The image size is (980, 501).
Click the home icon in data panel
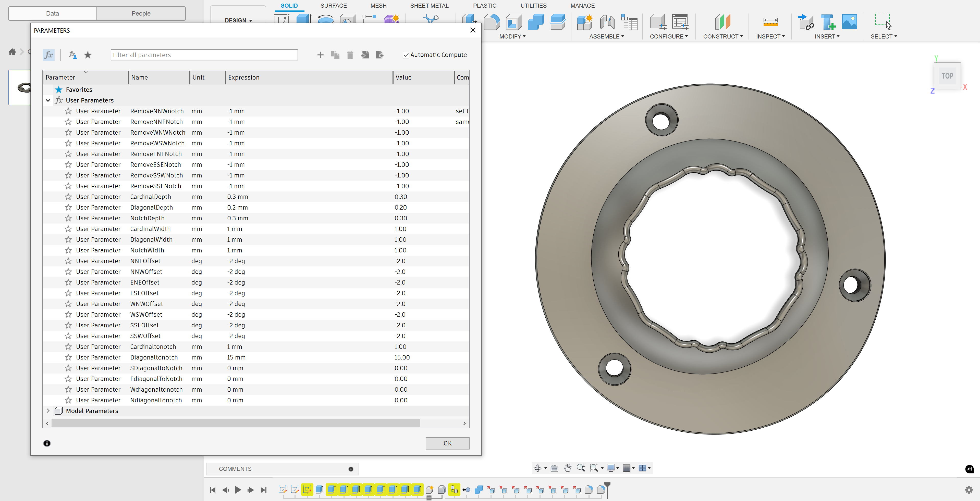[x=12, y=52]
